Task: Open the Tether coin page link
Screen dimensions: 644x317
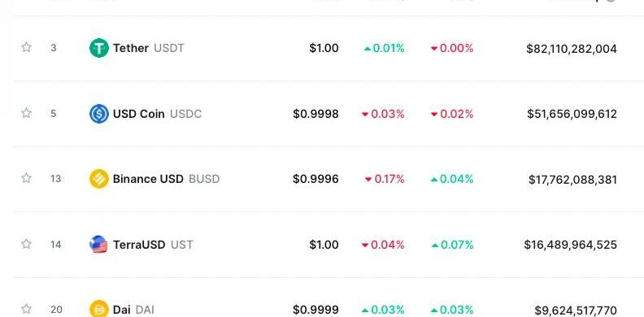Action: (x=131, y=48)
